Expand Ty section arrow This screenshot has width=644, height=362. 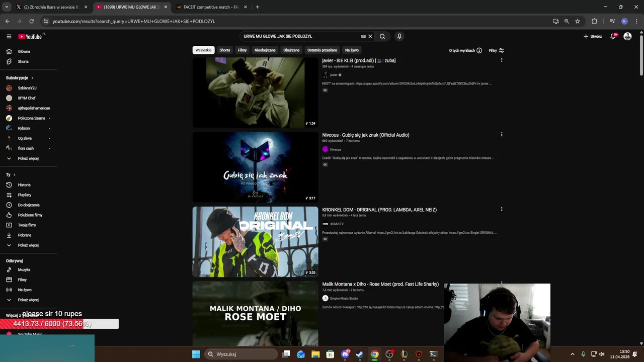(14, 175)
